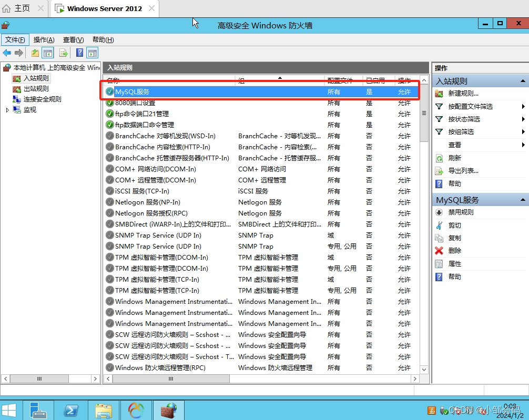529x420 pixels.
Task: Click the 组 column header
Action: pyautogui.click(x=280, y=80)
